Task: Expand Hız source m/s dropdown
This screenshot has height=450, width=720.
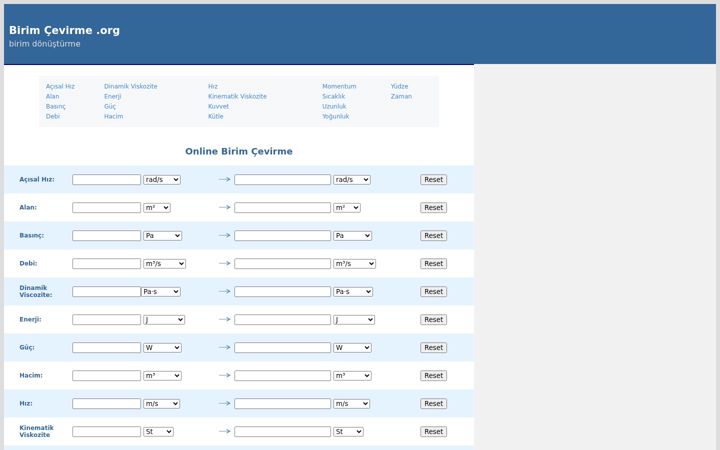Action: tap(161, 404)
